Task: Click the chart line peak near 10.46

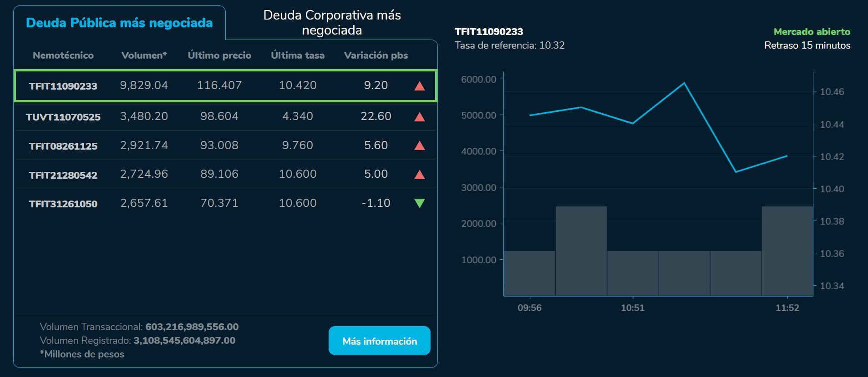Action: point(684,83)
